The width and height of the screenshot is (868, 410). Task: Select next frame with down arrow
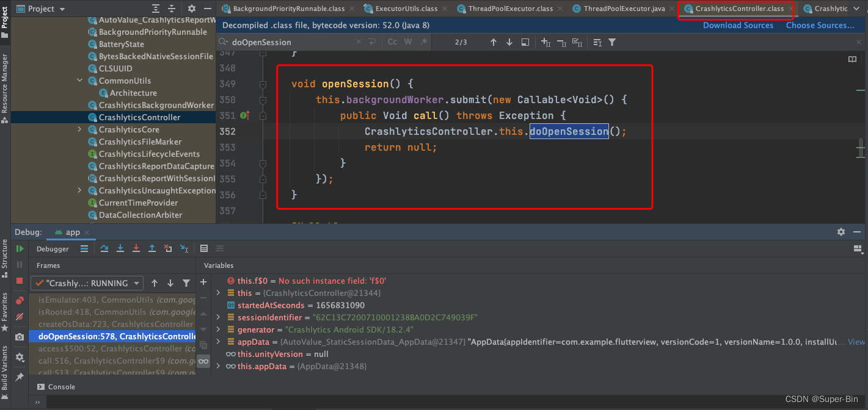point(170,283)
